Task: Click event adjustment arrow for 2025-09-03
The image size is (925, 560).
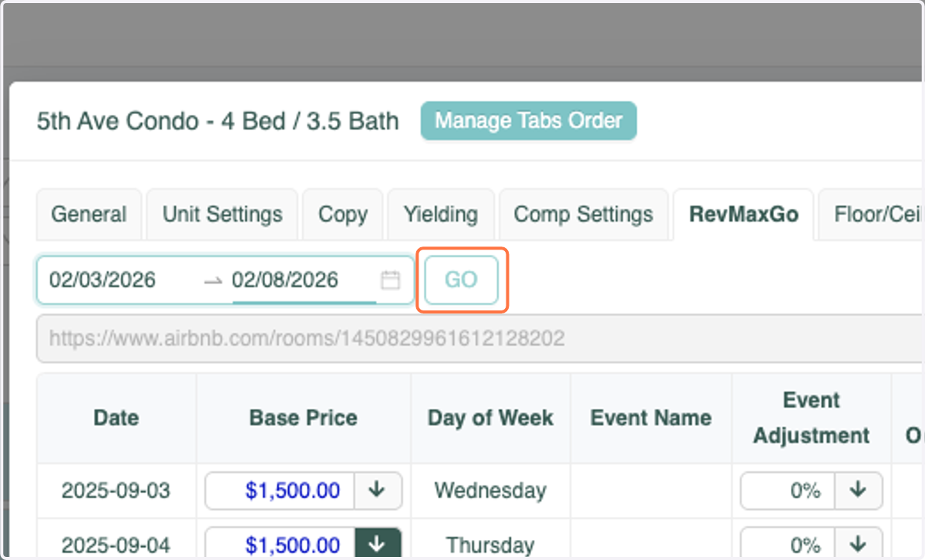Action: [858, 491]
